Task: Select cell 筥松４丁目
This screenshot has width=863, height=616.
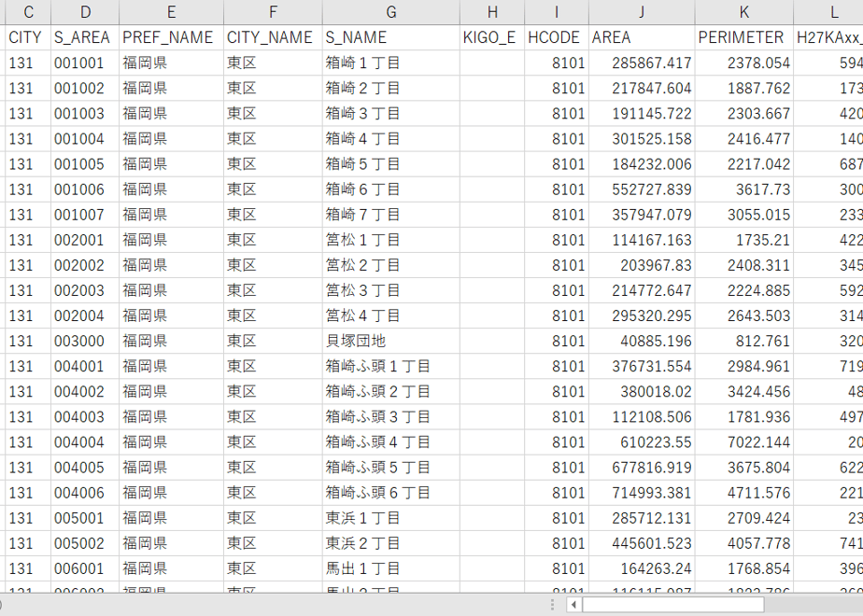Action: [390, 315]
